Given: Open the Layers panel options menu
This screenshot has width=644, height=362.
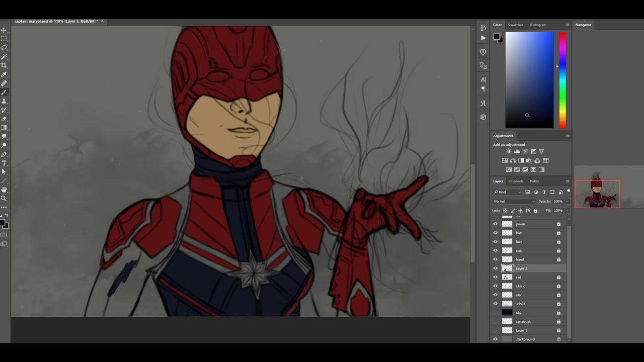Looking at the screenshot, I should coord(568,181).
